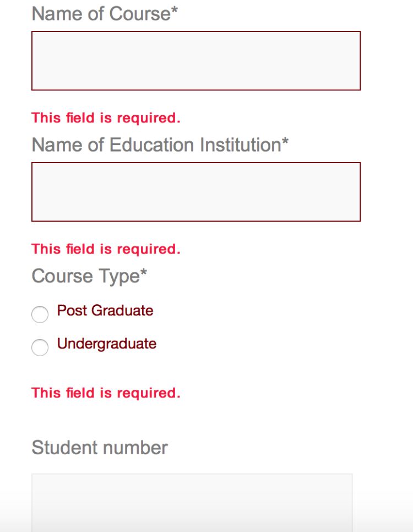
Task: Click the Name of Course text field
Action: coord(196,61)
